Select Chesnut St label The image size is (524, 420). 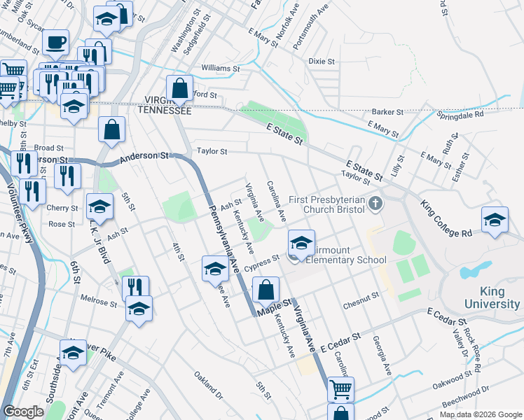point(361,300)
